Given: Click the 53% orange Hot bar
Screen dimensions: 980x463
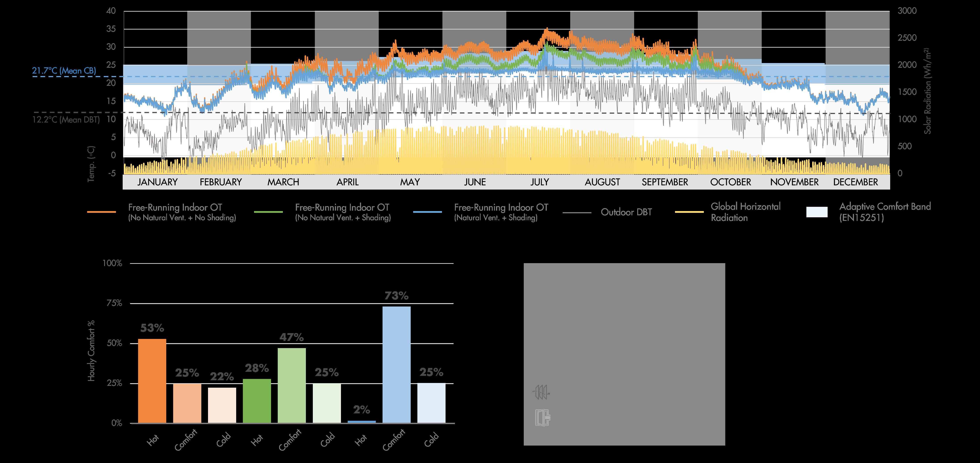Looking at the screenshot, I should [152, 381].
